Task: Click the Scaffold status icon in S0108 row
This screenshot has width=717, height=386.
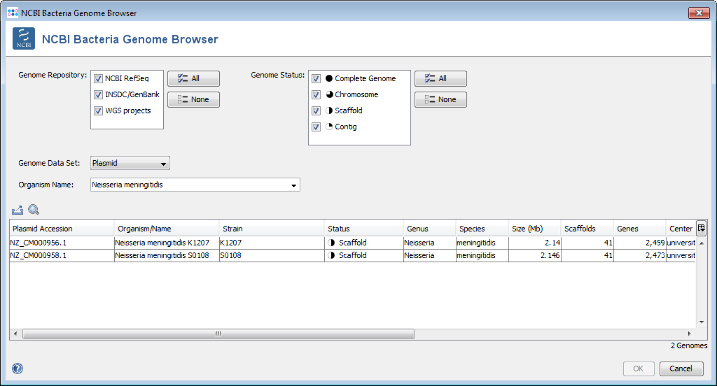Action: [332, 255]
